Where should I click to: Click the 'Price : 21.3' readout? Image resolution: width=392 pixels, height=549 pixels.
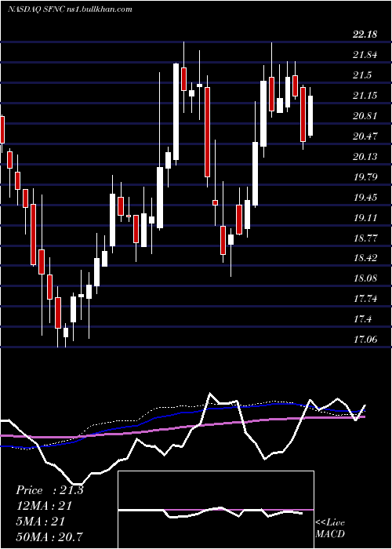[49, 490]
